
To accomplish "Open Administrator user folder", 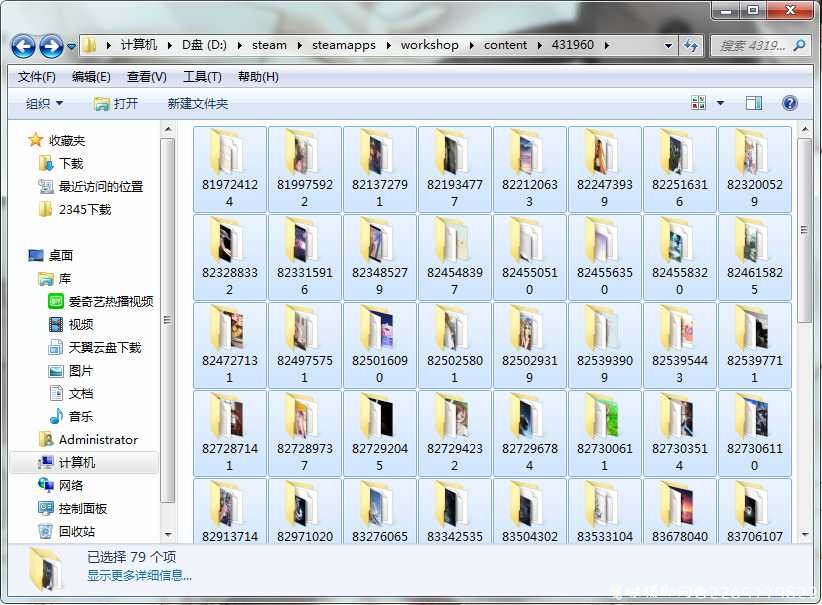I will 98,440.
